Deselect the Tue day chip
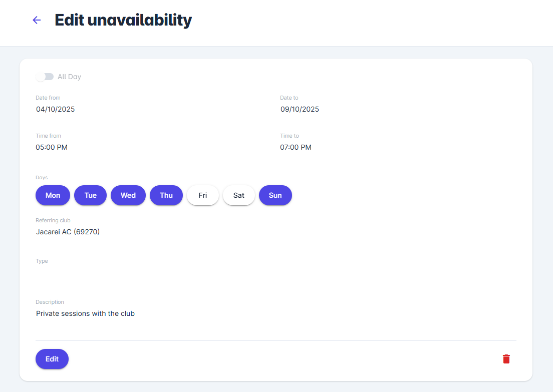The height and width of the screenshot is (392, 553). [x=90, y=195]
